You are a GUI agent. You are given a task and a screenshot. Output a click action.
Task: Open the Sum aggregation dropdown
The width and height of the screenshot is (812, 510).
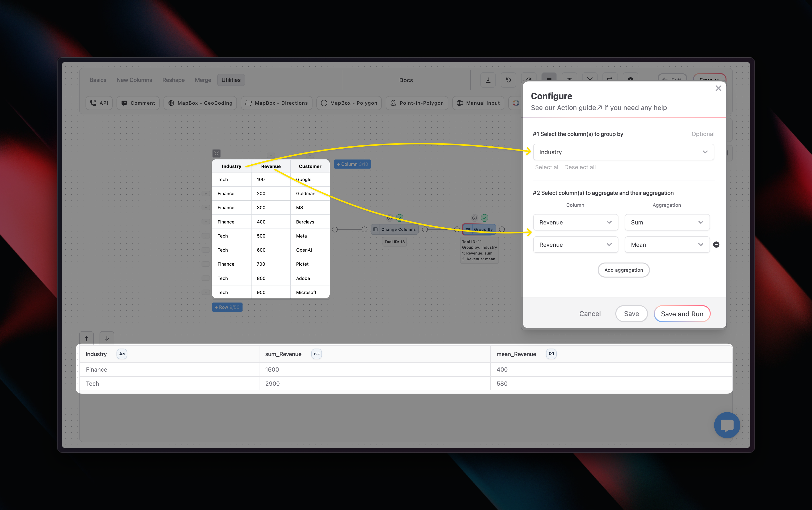pos(667,222)
